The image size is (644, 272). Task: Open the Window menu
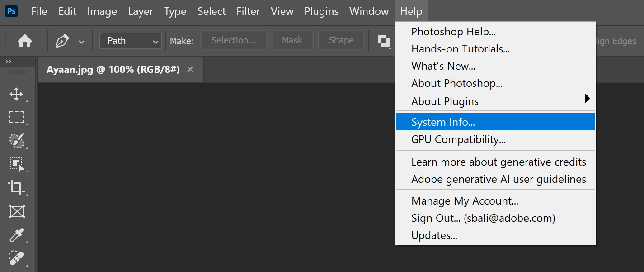coord(369,11)
